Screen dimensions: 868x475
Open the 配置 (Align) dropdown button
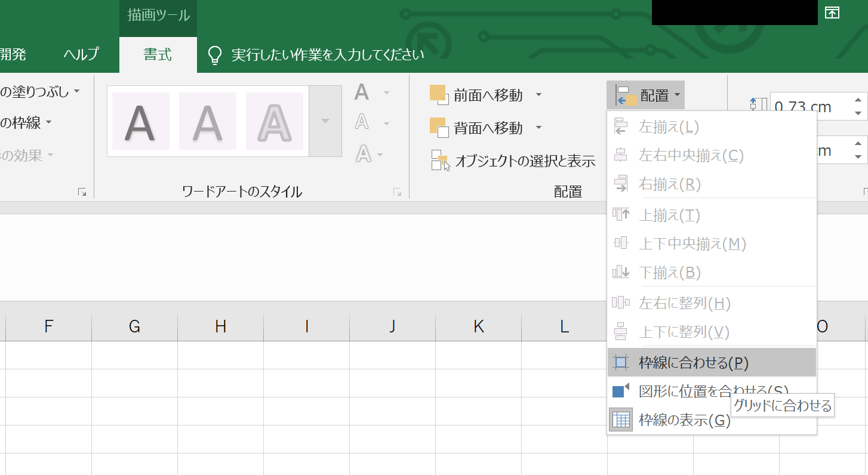[x=646, y=95]
